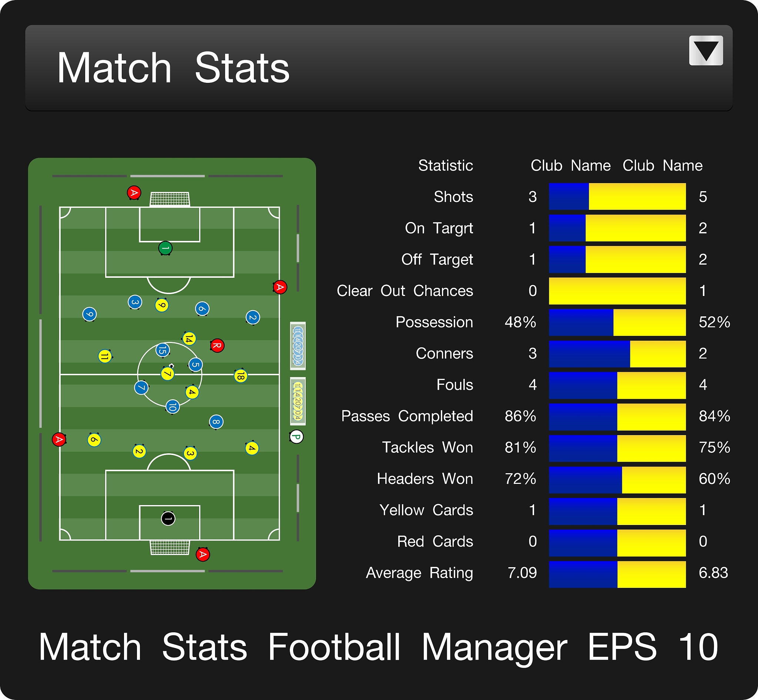Click the white P icon beside the pitch
This screenshot has width=758, height=700.
point(296,437)
